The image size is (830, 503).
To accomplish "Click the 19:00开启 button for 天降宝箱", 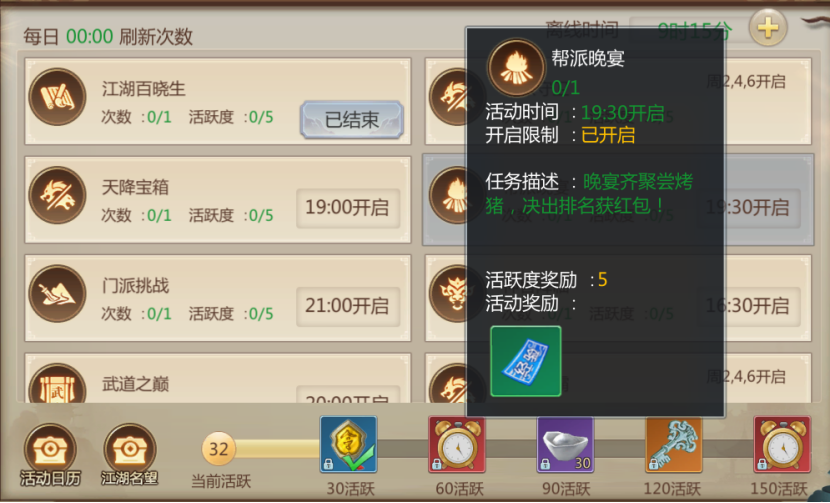I will tap(348, 208).
